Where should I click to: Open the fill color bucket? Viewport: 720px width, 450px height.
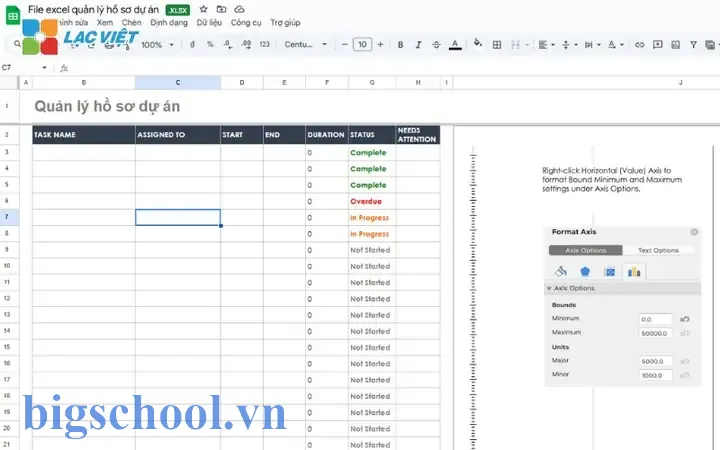pyautogui.click(x=478, y=43)
